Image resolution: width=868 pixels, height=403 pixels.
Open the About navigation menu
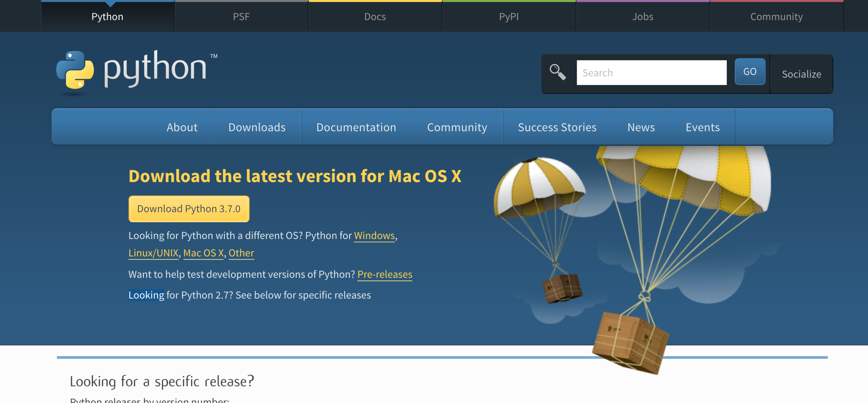coord(182,127)
